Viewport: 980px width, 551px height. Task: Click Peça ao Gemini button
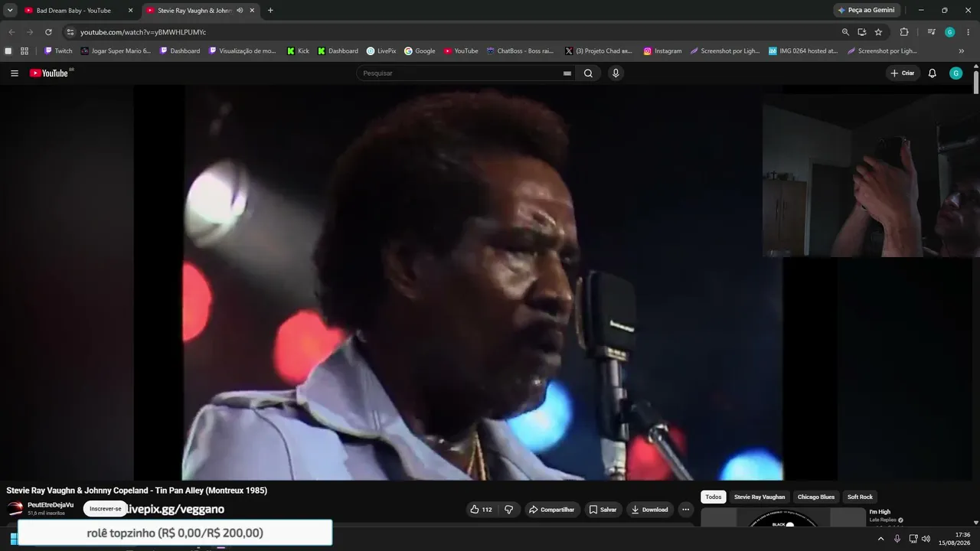coord(866,11)
